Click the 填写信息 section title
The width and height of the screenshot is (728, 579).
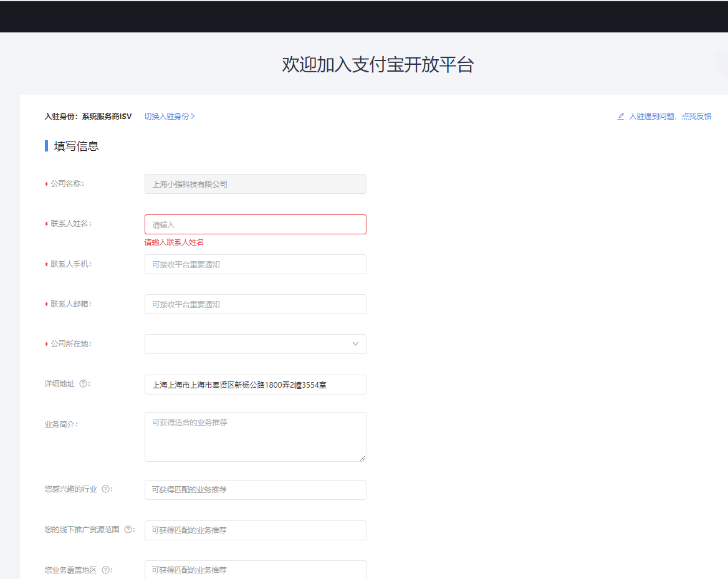click(76, 146)
